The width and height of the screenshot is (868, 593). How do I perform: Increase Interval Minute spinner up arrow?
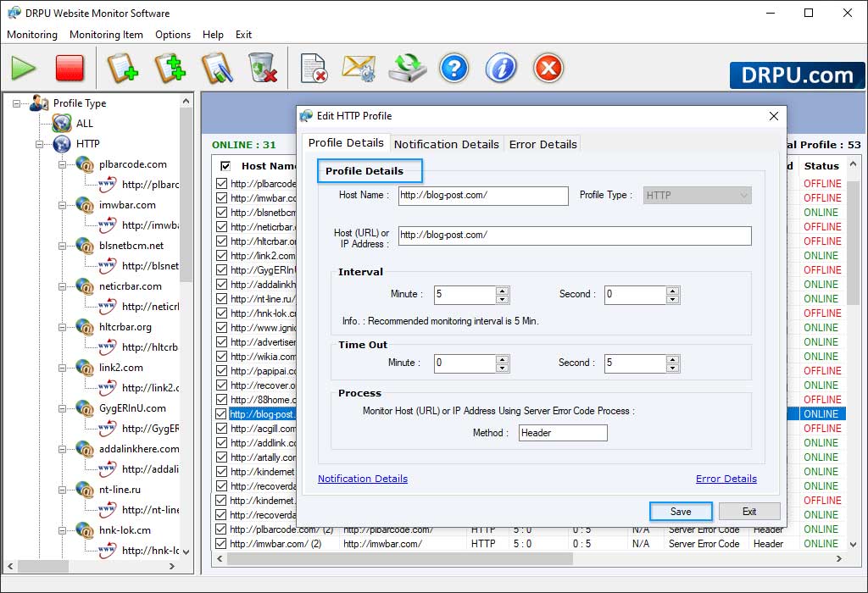click(x=502, y=291)
